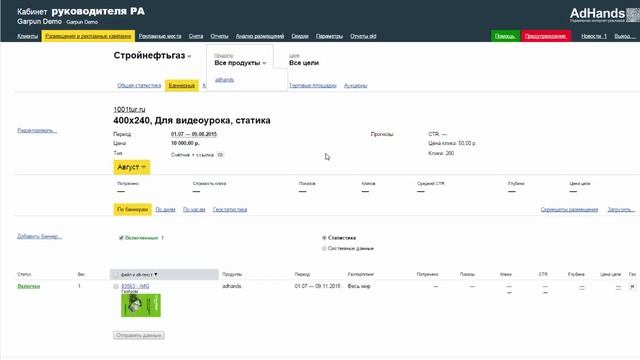Image resolution: width=640 pixels, height=360 pixels.
Task: Open the Рекламные места section
Action: point(160,36)
